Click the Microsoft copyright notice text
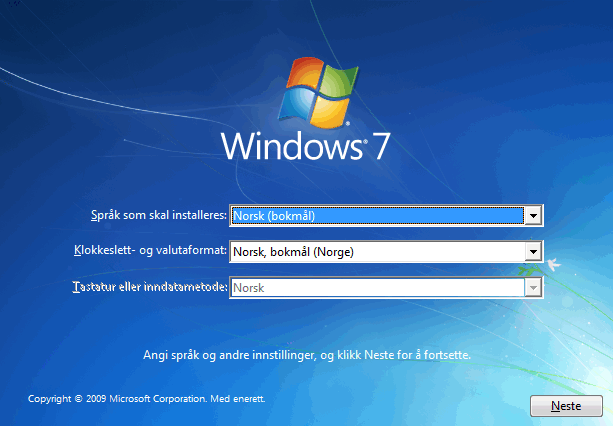 coord(147,399)
